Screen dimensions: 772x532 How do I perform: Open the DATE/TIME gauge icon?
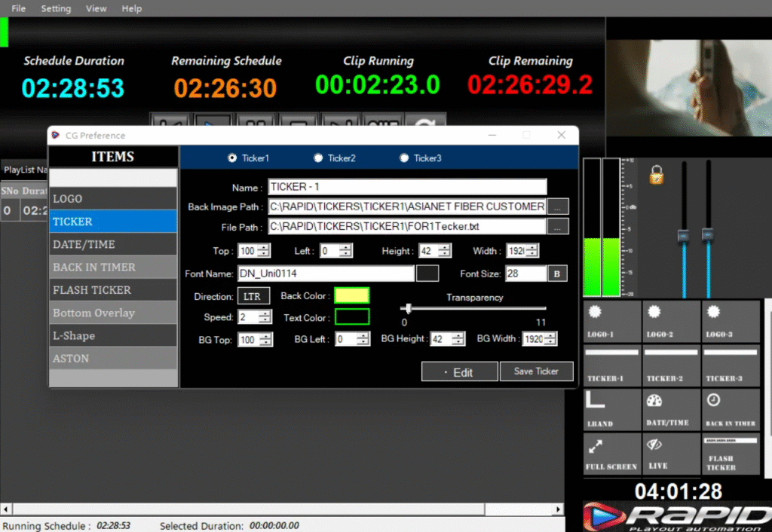pyautogui.click(x=670, y=409)
